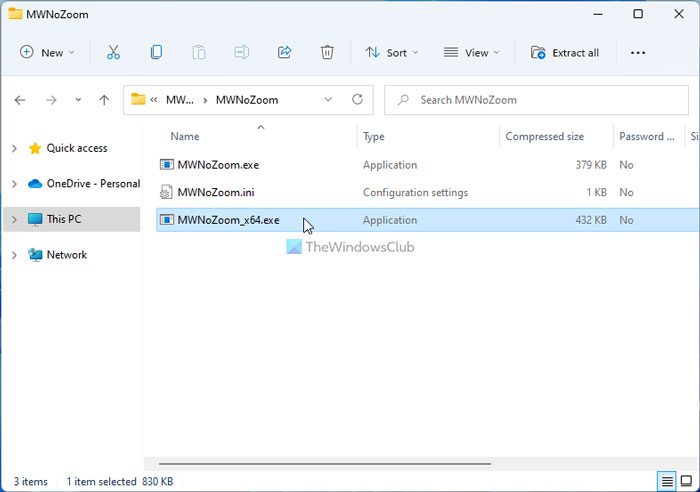Sort by the Name column header
700x492 pixels.
pos(185,137)
